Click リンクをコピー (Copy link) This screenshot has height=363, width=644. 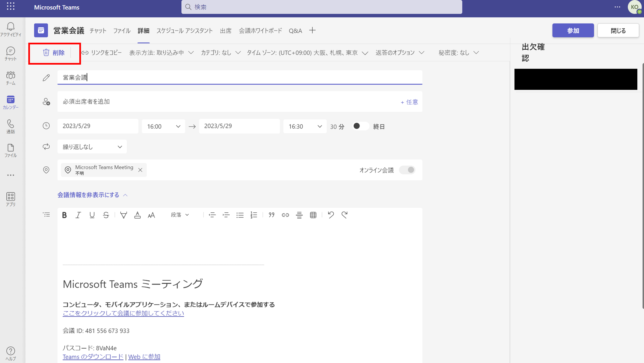pyautogui.click(x=102, y=53)
